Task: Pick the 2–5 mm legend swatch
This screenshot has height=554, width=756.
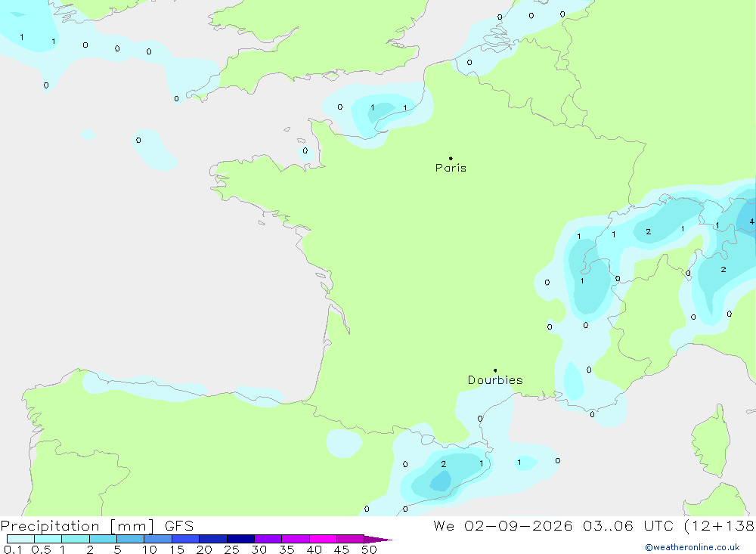Action: point(103,539)
